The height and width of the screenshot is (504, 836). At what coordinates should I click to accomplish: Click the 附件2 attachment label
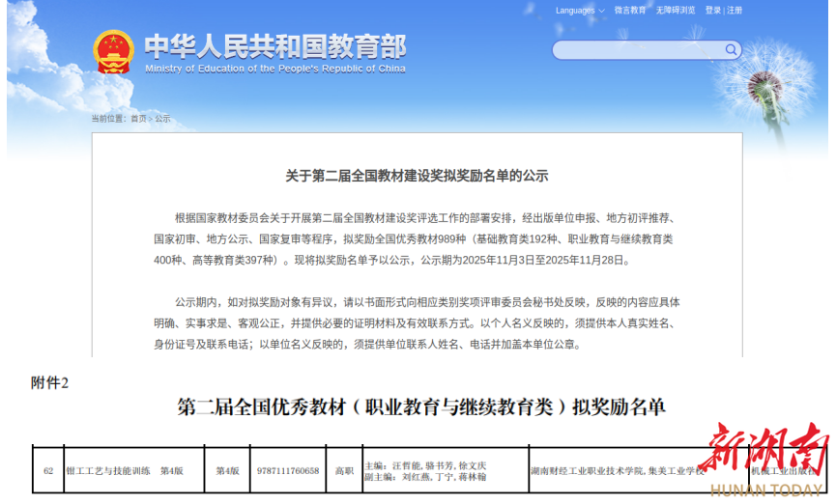click(x=49, y=383)
